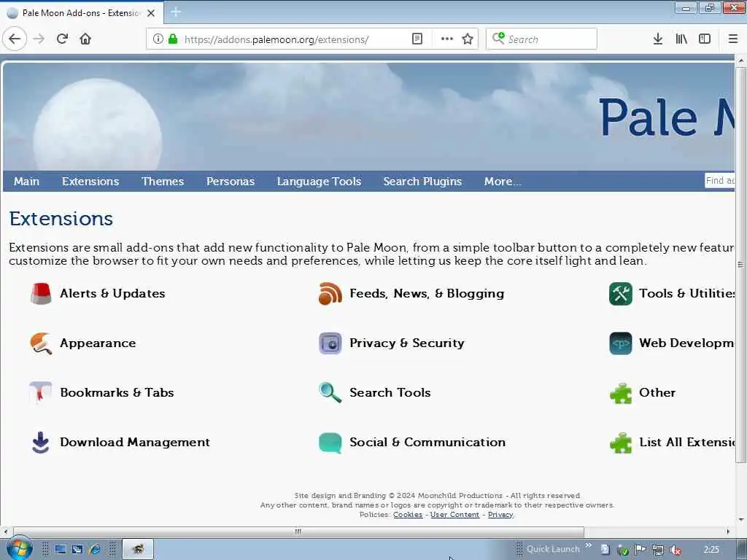This screenshot has width=747, height=560.
Task: Click the Find add-ons search field
Action: [720, 181]
